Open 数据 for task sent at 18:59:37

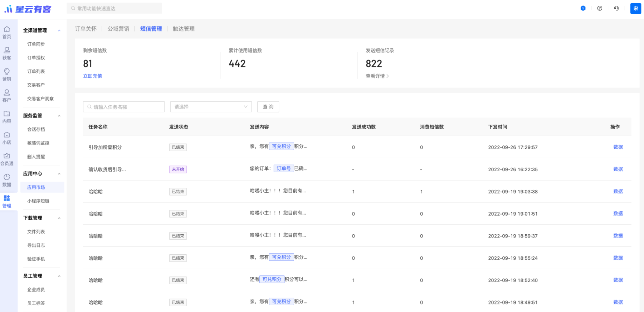pyautogui.click(x=618, y=236)
